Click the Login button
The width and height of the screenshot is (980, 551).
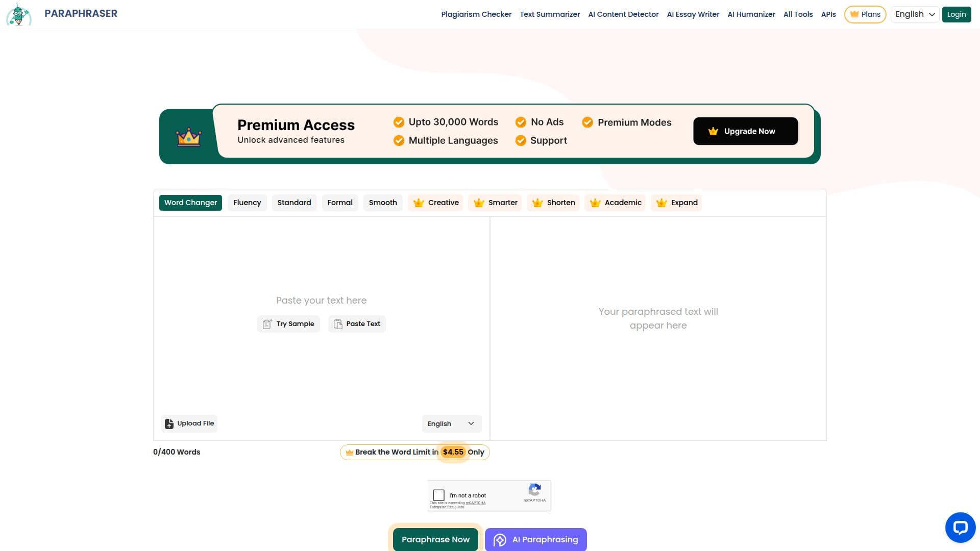tap(957, 14)
